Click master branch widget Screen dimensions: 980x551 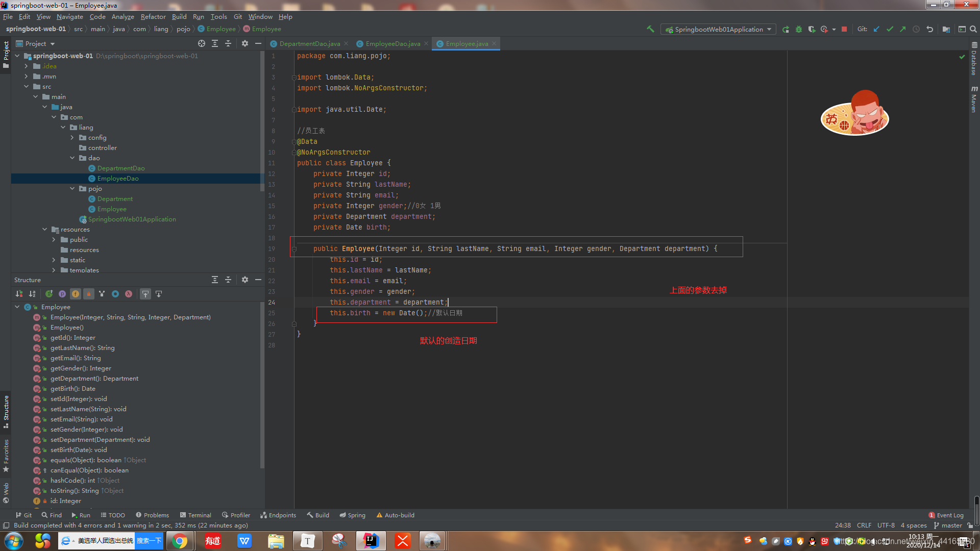tap(948, 525)
